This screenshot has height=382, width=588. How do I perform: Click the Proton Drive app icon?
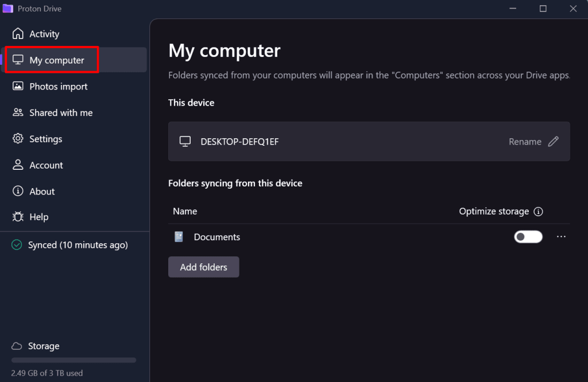coord(8,8)
